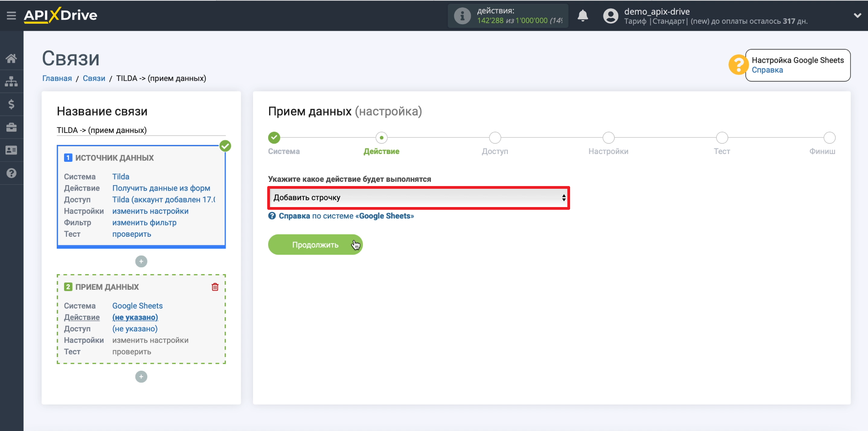The width and height of the screenshot is (868, 431).
Task: Select the 'Настройки' step circle
Action: click(x=608, y=138)
